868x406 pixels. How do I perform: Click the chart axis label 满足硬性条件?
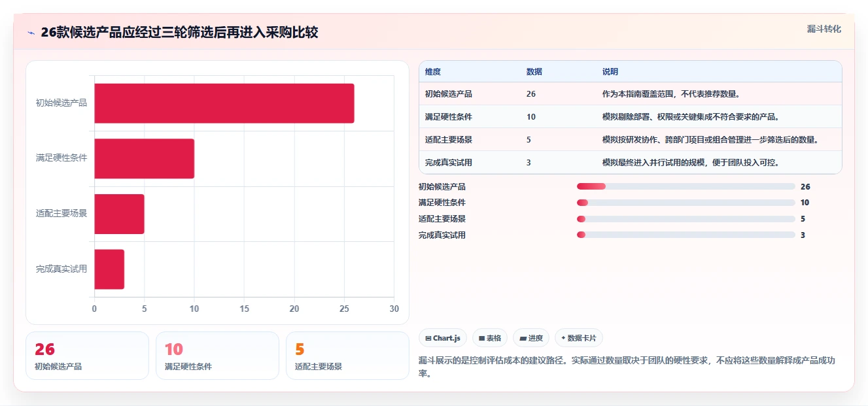click(x=61, y=158)
